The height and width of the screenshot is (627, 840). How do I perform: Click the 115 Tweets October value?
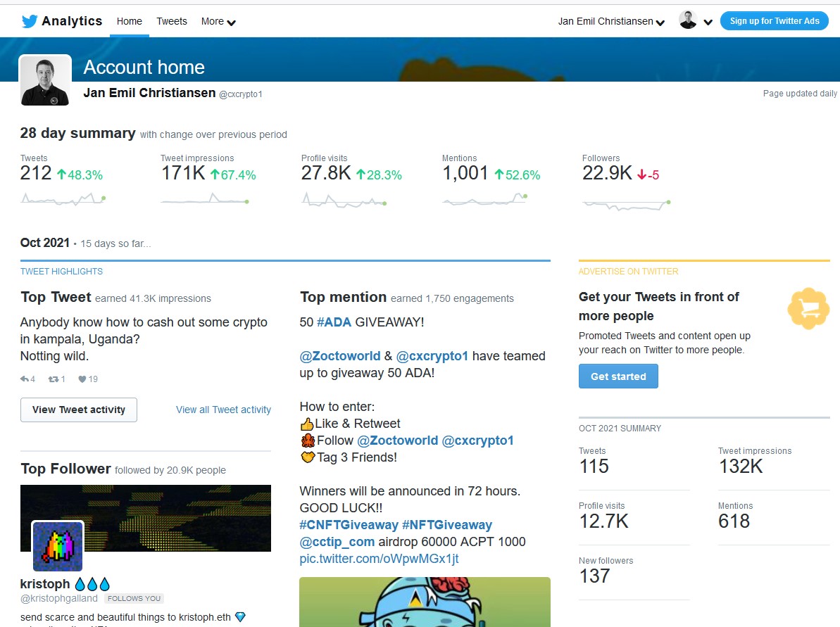point(594,467)
